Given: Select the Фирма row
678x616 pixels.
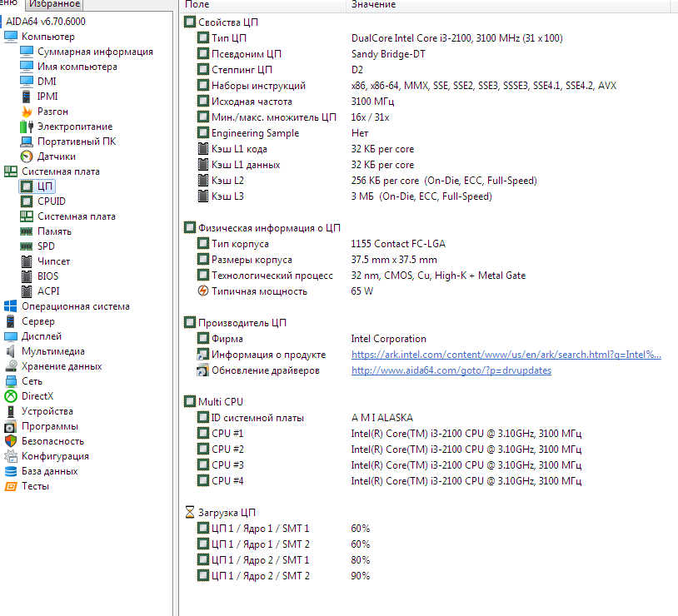Looking at the screenshot, I should pyautogui.click(x=312, y=339).
